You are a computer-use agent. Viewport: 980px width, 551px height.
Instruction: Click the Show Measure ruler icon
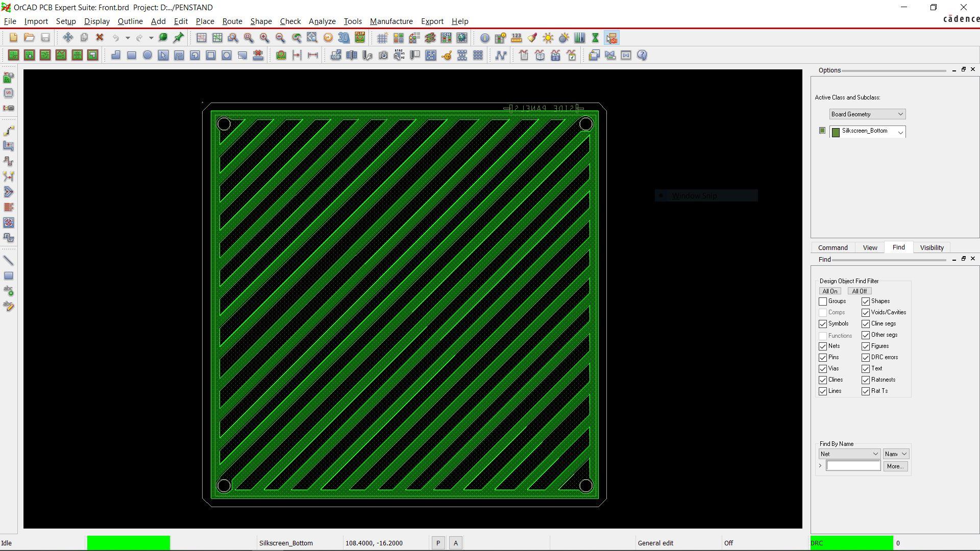(x=517, y=38)
